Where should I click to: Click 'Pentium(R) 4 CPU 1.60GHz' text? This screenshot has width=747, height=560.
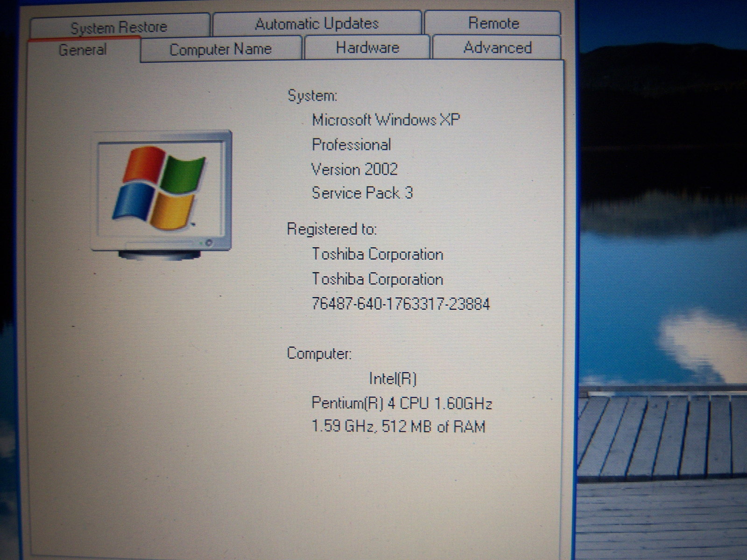402,403
